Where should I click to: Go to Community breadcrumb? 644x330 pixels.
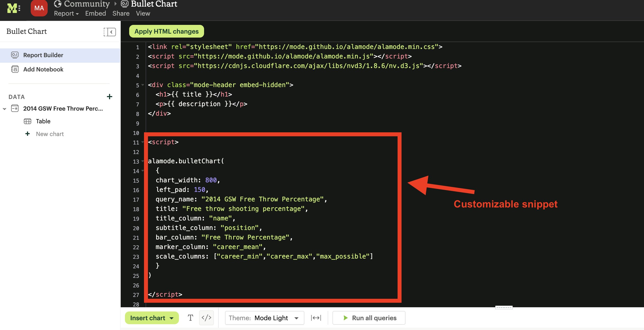click(87, 4)
